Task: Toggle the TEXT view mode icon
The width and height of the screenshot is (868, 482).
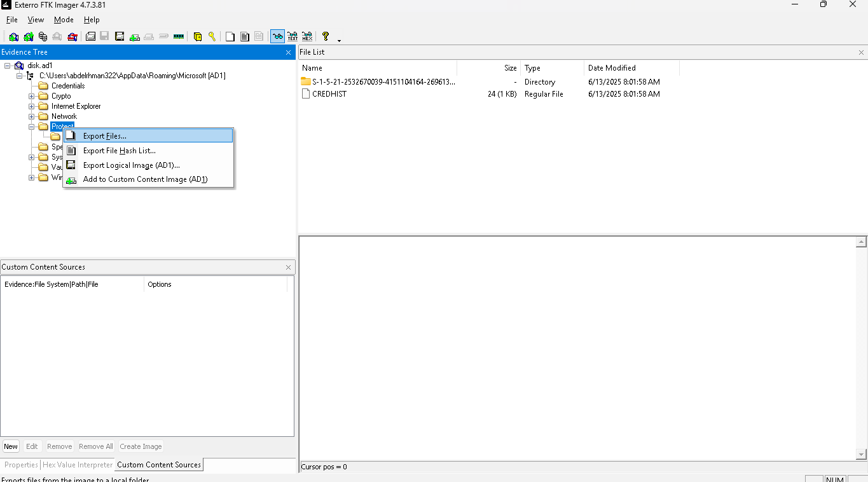Action: (293, 36)
